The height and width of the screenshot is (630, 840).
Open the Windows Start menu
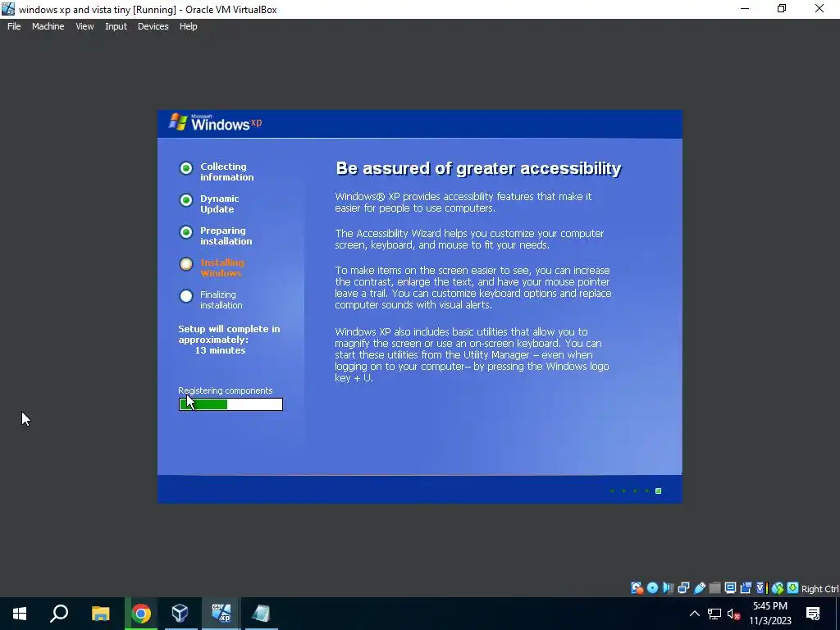pos(20,614)
